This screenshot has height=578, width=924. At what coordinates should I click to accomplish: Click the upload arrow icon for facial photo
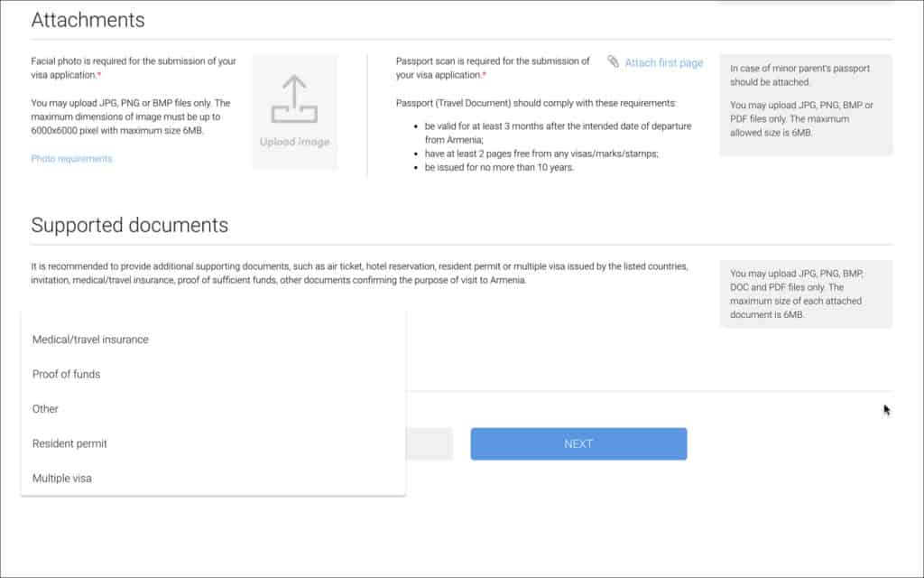coord(294,99)
